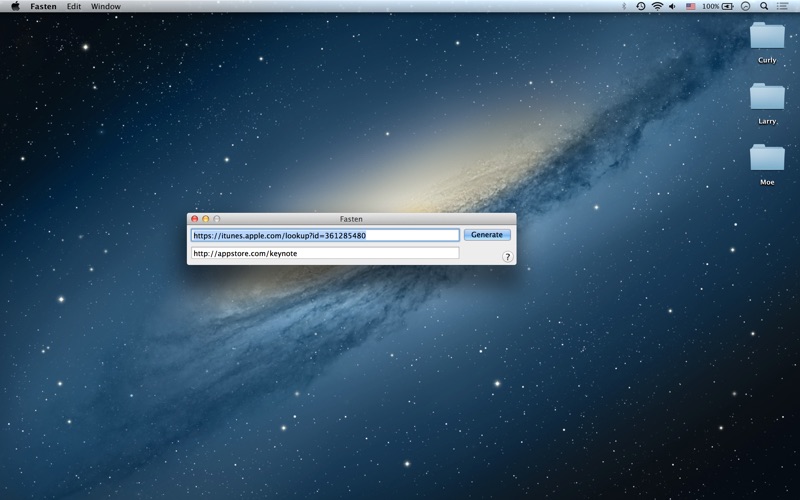
Task: Open the Fasten application menu
Action: pyautogui.click(x=43, y=6)
